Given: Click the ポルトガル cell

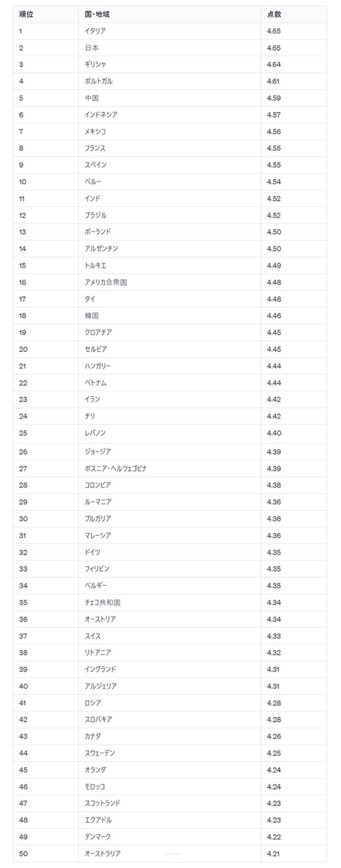Looking at the screenshot, I should pyautogui.click(x=99, y=81).
